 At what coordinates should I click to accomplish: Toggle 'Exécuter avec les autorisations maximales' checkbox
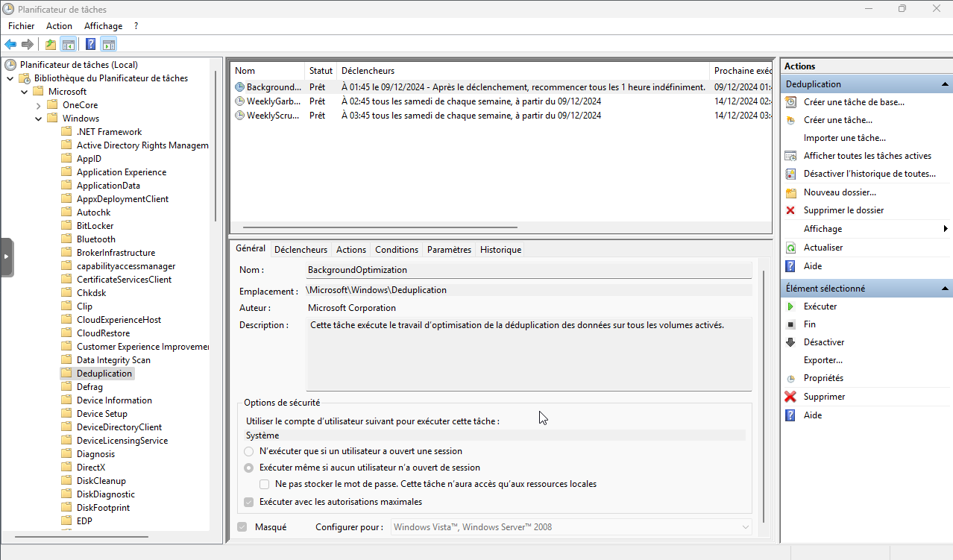tap(249, 502)
